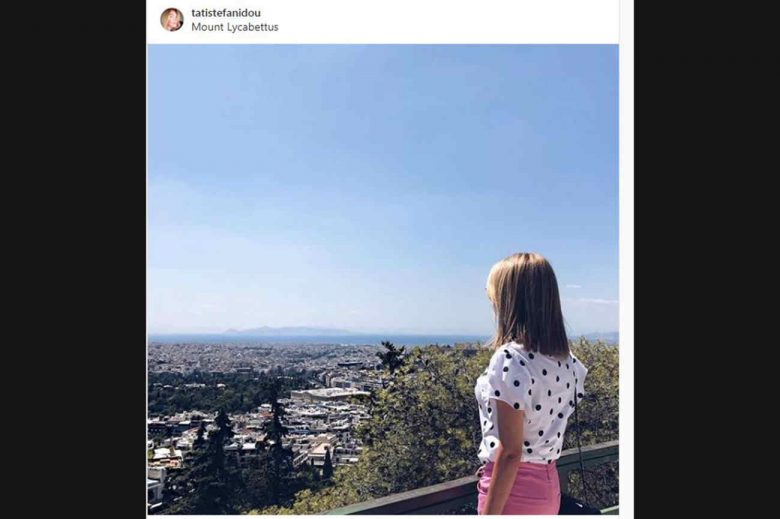
Task: Click the woman in the polka dot shirt
Action: (530, 400)
